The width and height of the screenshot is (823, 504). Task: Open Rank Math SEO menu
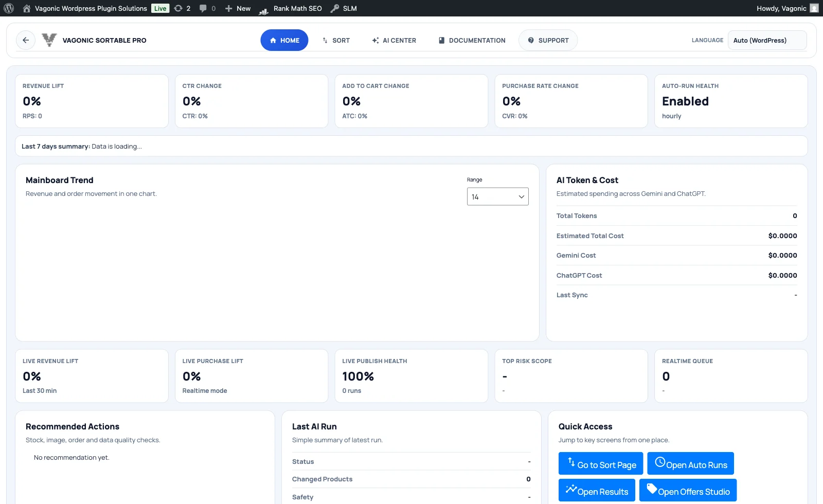[291, 8]
